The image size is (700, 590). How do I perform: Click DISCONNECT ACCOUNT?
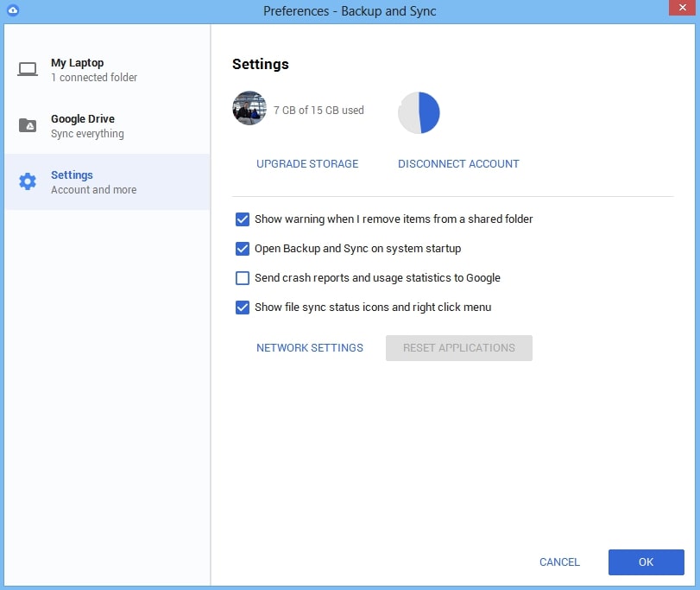458,163
